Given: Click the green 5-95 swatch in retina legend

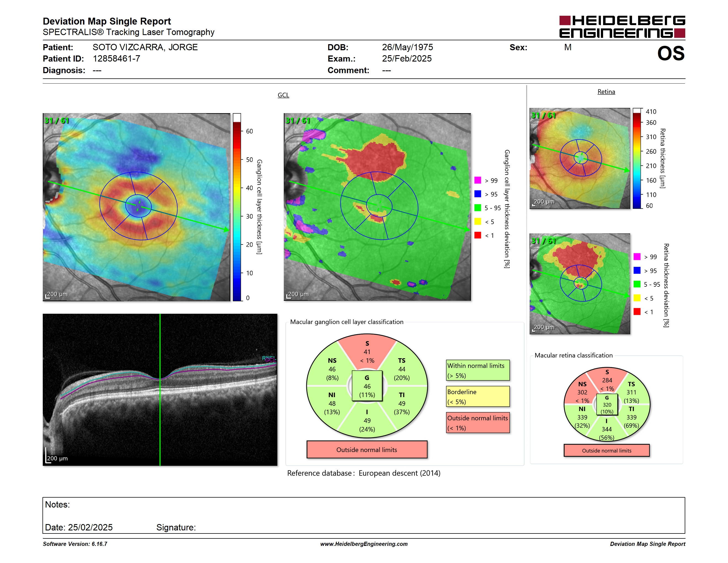Looking at the screenshot, I should click(637, 284).
